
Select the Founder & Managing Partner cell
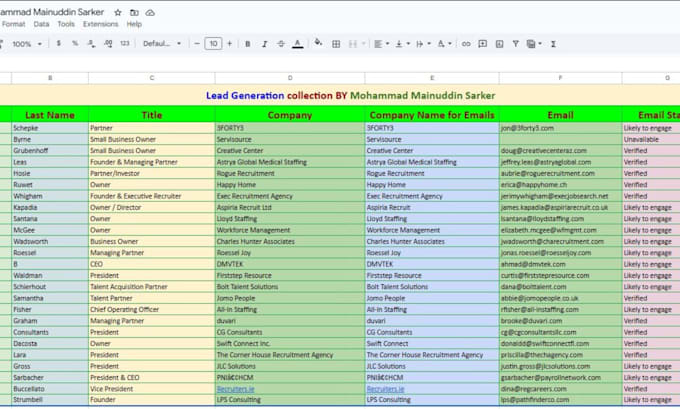tap(151, 162)
